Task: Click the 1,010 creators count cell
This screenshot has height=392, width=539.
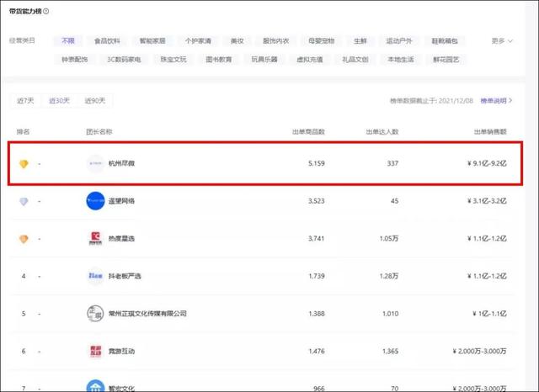Action: tap(391, 314)
